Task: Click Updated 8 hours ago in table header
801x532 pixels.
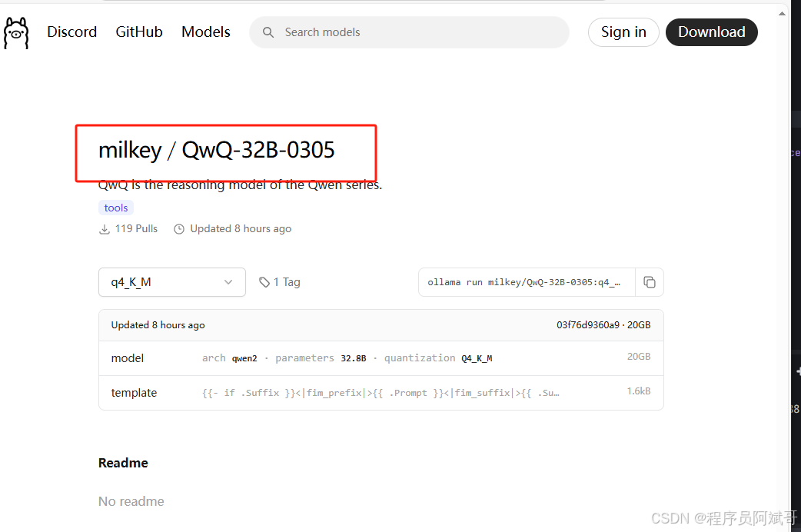Action: click(x=158, y=325)
